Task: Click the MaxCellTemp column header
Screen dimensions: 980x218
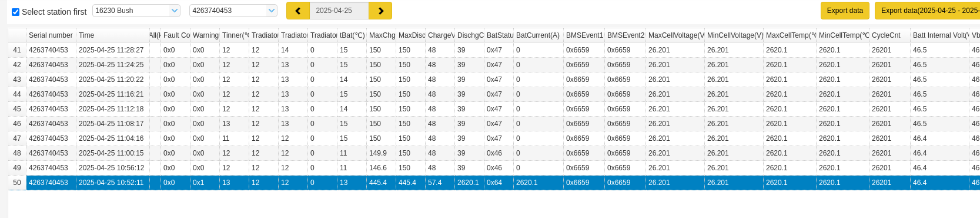Action: pyautogui.click(x=790, y=35)
